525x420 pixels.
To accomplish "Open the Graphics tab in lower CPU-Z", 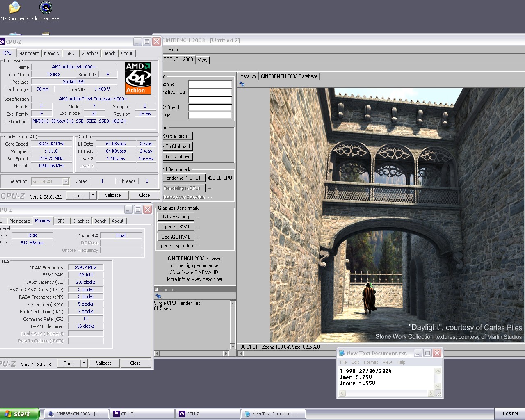I will tap(81, 221).
